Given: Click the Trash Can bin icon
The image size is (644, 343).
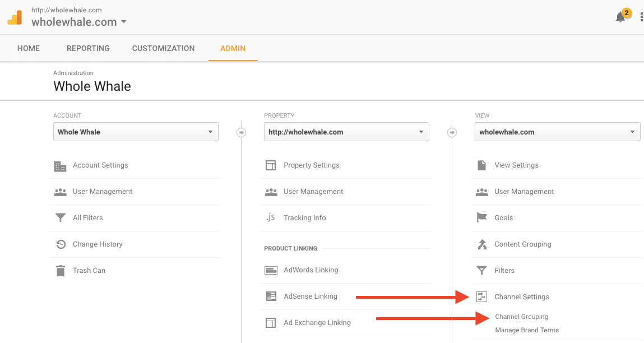Looking at the screenshot, I should pyautogui.click(x=61, y=271).
